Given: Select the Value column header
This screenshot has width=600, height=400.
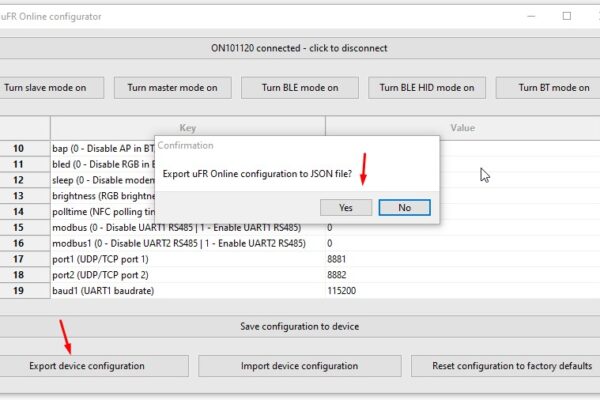Looking at the screenshot, I should click(x=463, y=128).
